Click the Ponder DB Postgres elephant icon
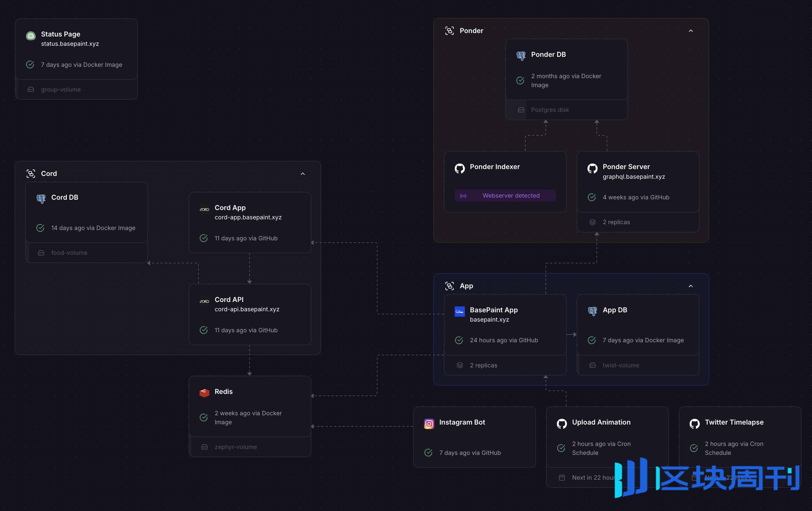The height and width of the screenshot is (511, 812). (521, 56)
